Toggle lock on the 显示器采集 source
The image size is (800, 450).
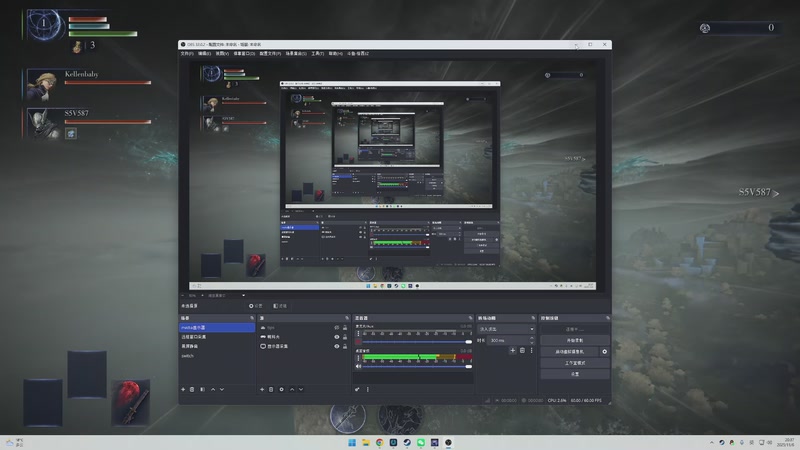click(x=345, y=346)
